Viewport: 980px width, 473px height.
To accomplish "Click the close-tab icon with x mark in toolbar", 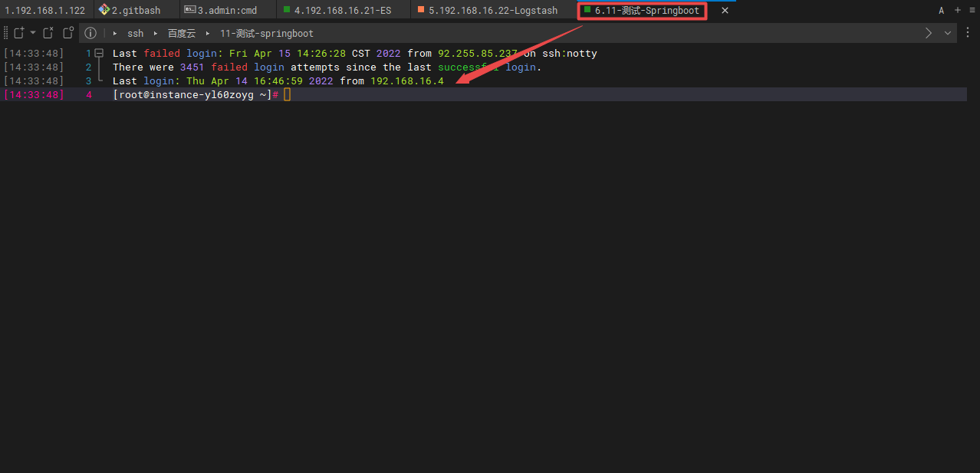I will [x=48, y=33].
